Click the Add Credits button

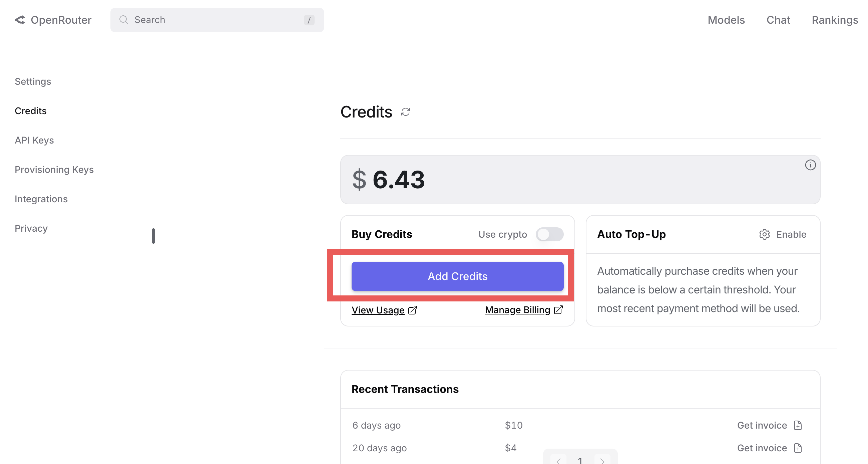click(x=457, y=276)
